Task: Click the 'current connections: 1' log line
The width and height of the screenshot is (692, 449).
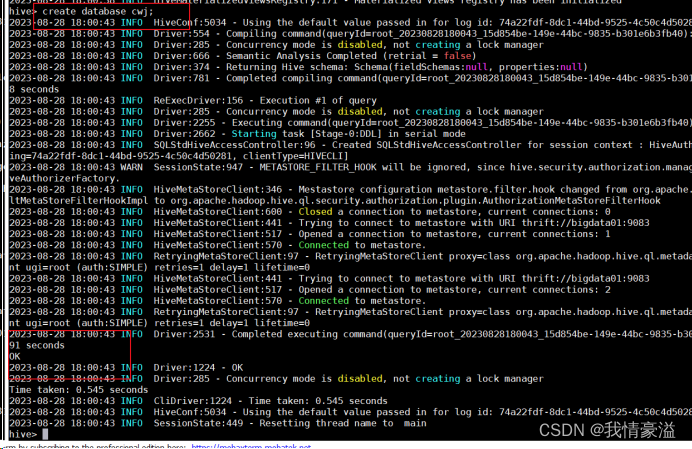Action: click(x=310, y=234)
